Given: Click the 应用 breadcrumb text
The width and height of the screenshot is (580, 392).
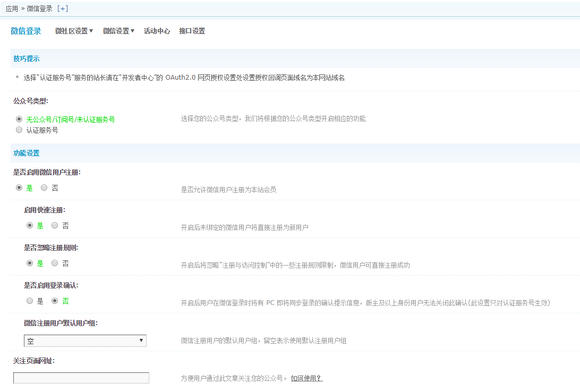Looking at the screenshot, I should [12, 8].
